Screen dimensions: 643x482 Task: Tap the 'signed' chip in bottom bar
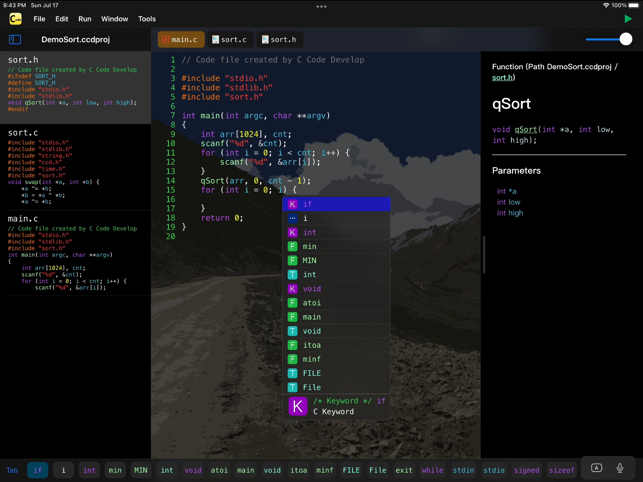(527, 470)
